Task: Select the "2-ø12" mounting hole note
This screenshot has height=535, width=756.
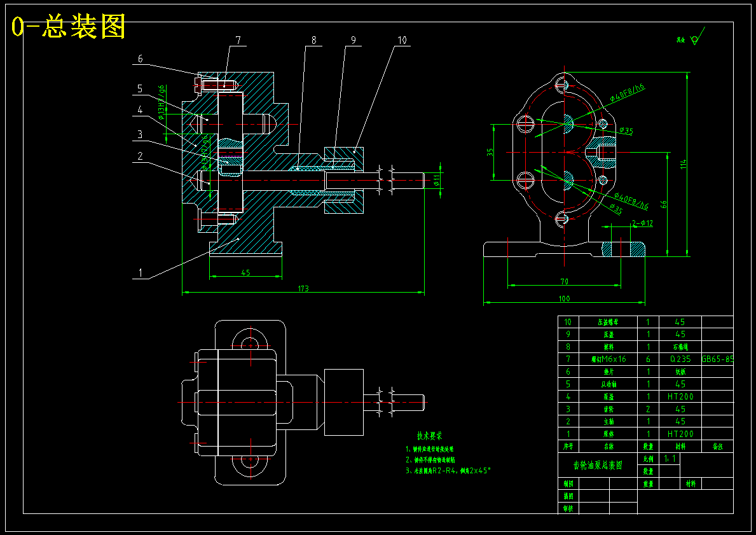Action: coord(642,223)
